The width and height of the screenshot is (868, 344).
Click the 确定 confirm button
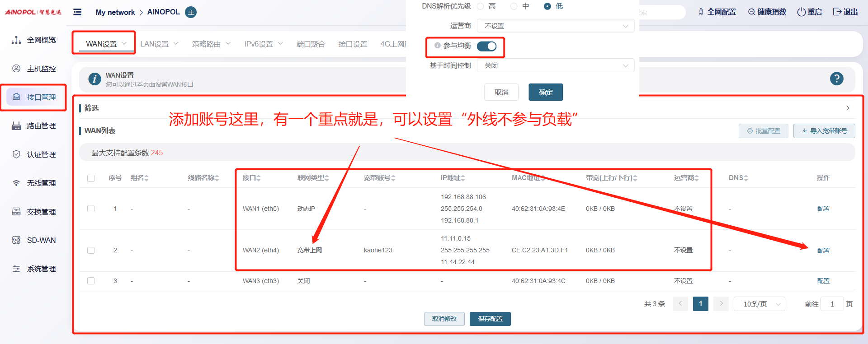(x=545, y=92)
